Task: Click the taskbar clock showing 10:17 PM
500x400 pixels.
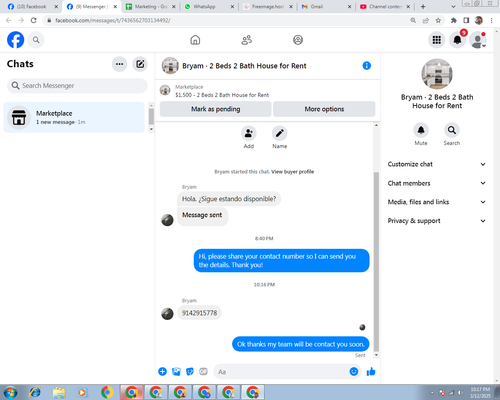Action: coord(480,392)
